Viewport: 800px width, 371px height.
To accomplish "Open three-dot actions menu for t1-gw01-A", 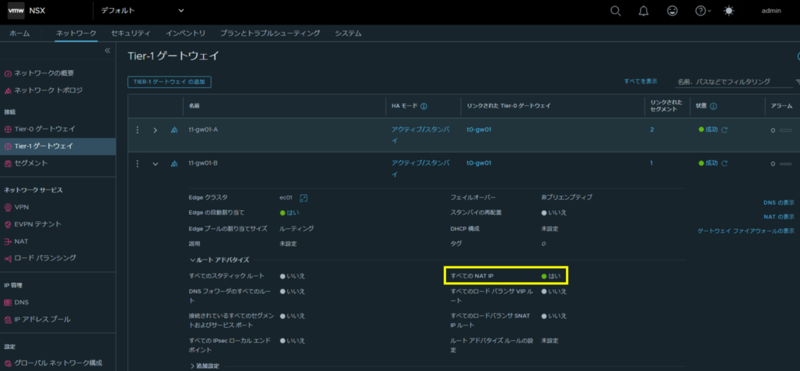I will tap(137, 130).
